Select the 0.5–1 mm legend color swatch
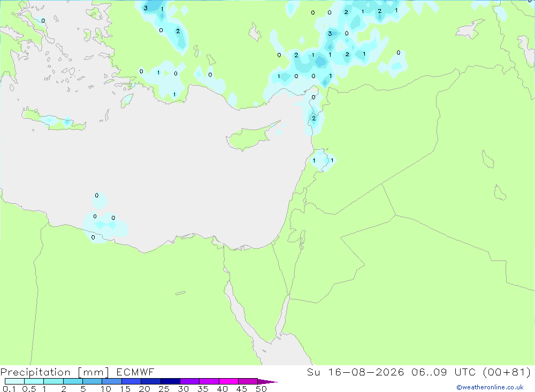 [x=34, y=381]
